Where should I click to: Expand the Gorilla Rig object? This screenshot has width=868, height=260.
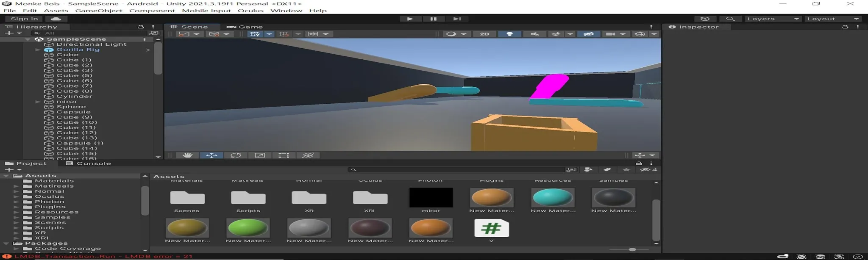coord(38,50)
